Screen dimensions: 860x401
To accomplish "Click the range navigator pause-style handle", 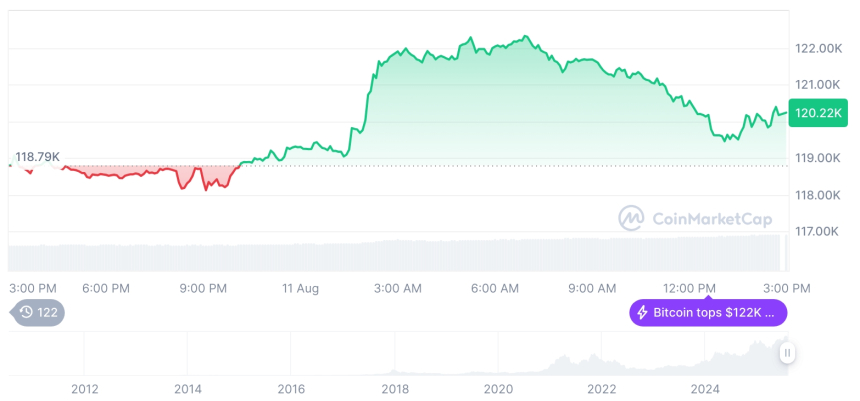I will click(788, 352).
